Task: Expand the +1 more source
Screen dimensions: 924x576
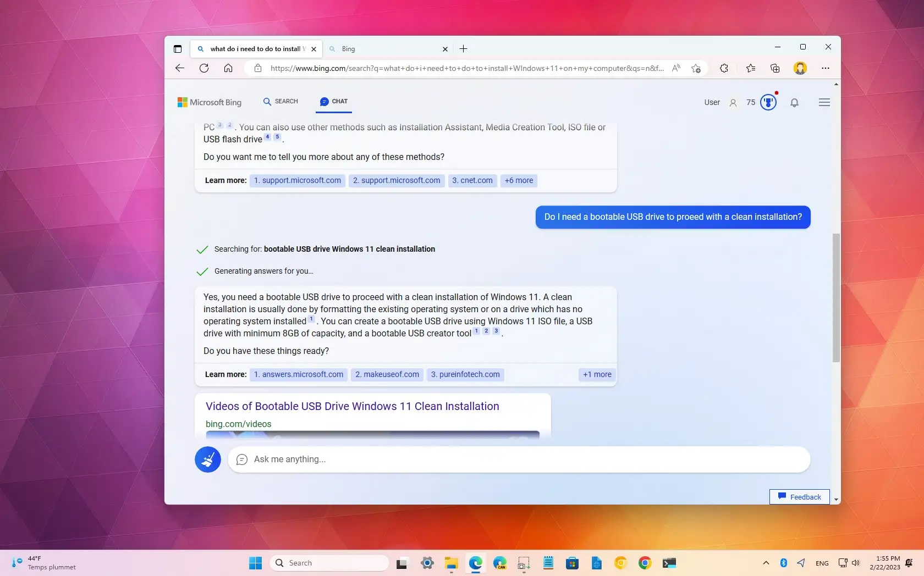Action: [597, 374]
